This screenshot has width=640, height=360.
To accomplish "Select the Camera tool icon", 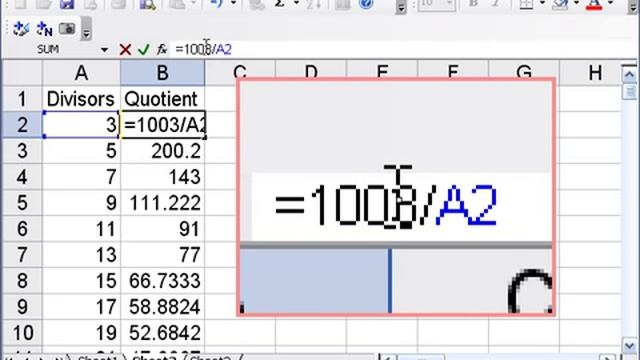I will 67,29.
